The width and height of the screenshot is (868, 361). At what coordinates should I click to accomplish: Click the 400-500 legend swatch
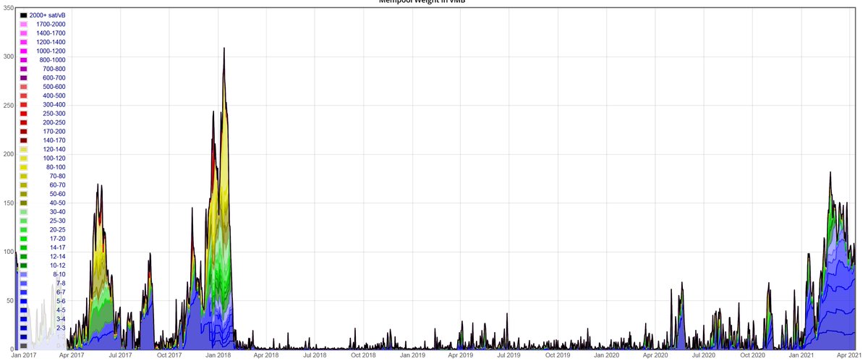24,95
